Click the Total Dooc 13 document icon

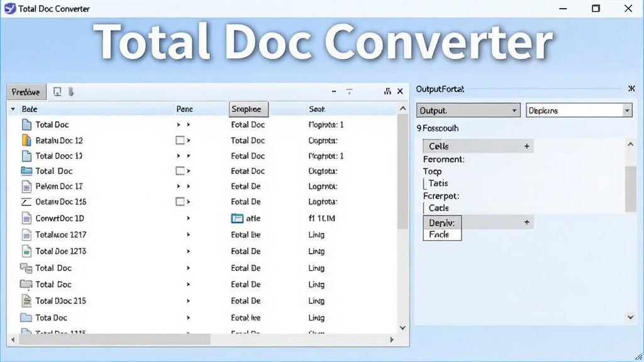click(x=26, y=156)
